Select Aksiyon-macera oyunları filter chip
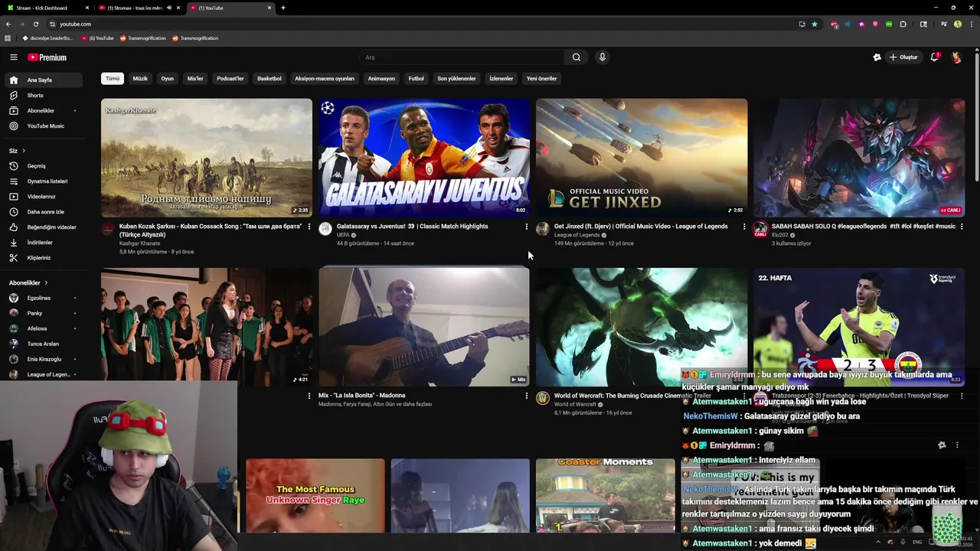 (x=325, y=78)
